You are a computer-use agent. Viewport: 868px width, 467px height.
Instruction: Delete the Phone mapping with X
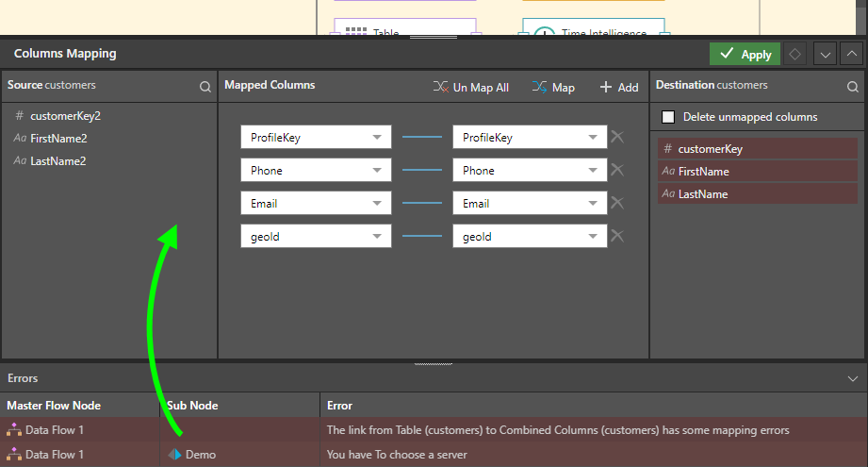tap(617, 170)
